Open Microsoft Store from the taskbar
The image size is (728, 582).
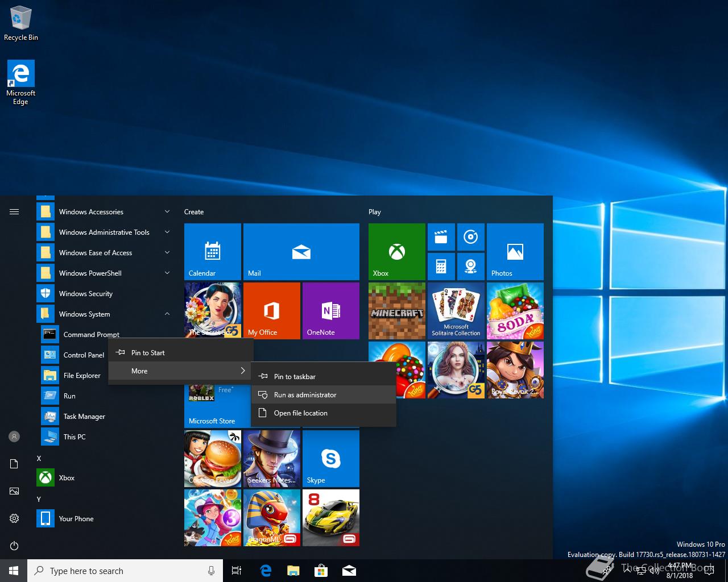click(321, 571)
